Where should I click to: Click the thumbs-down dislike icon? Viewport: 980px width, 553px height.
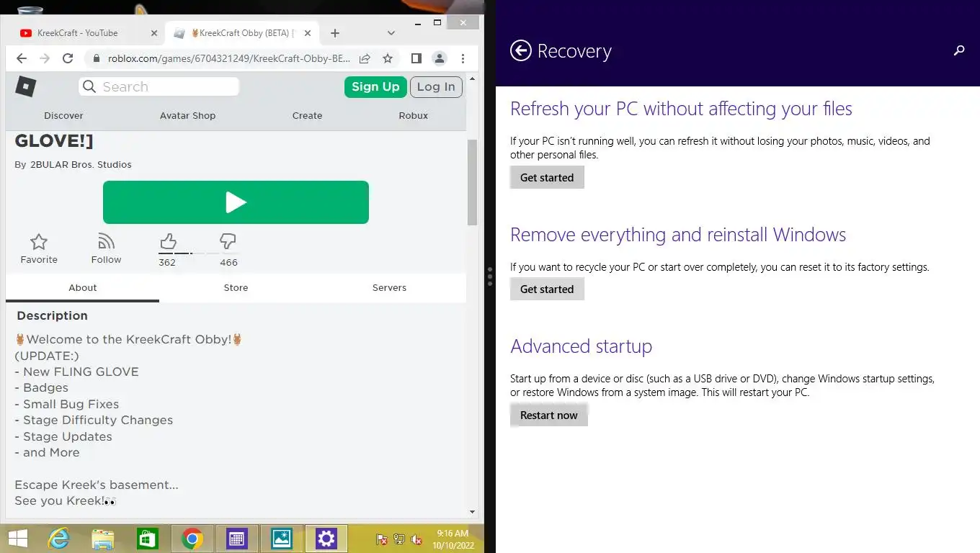[x=228, y=240]
